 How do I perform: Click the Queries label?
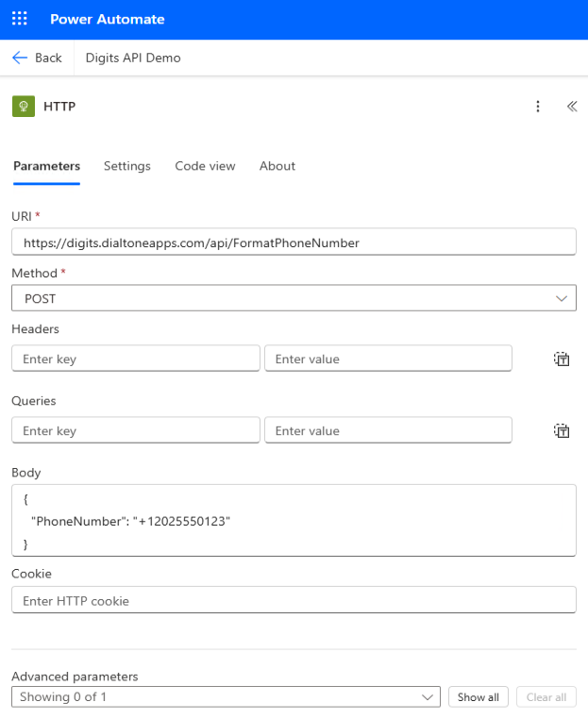33,401
